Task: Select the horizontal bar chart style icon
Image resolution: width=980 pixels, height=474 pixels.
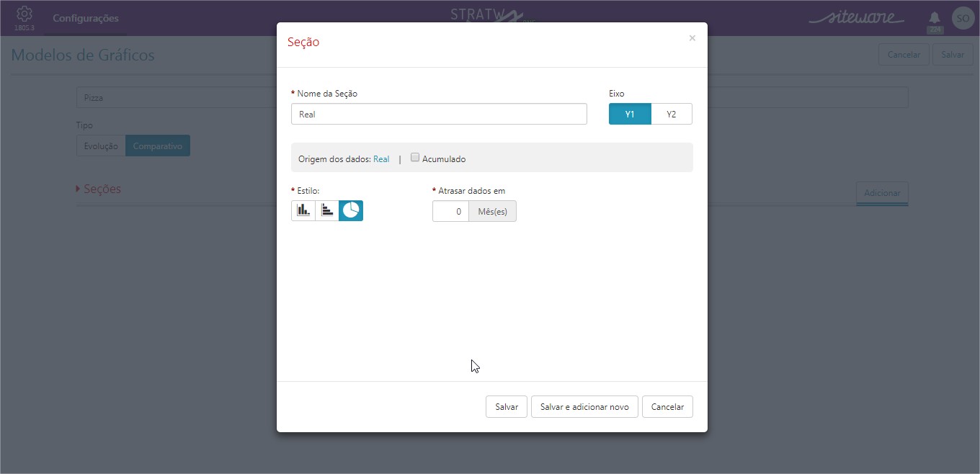Action: point(327,210)
